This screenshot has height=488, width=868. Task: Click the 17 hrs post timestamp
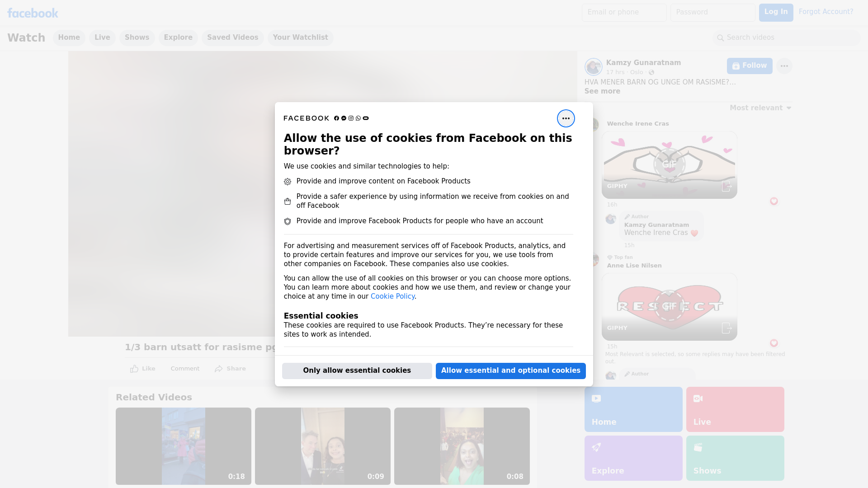tap(615, 72)
